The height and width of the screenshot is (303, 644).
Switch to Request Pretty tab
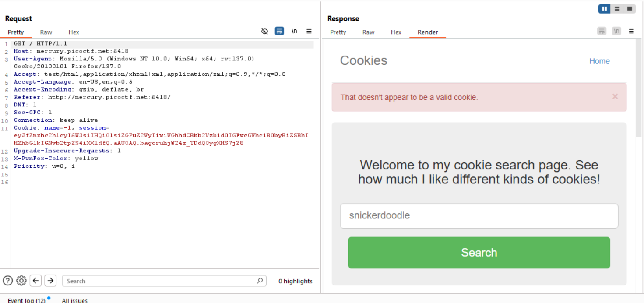[16, 32]
